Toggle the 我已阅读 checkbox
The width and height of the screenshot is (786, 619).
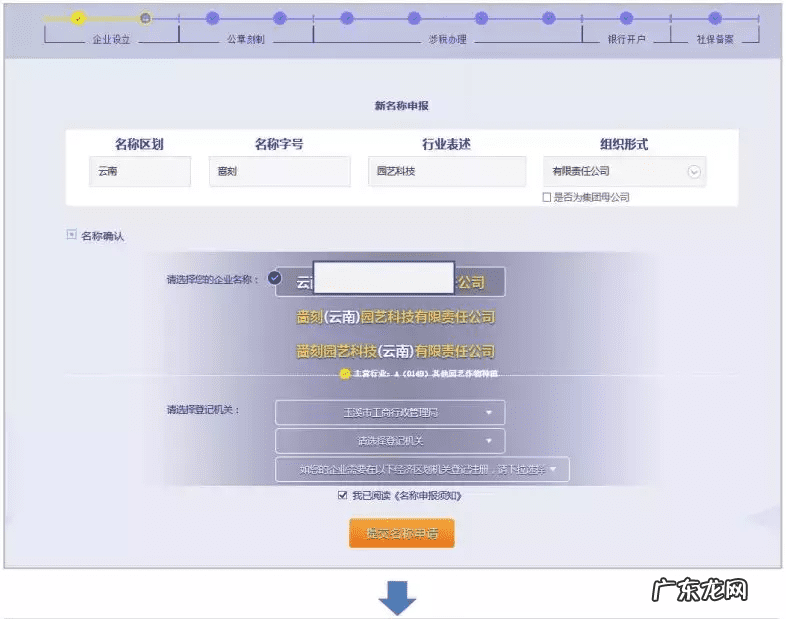click(x=342, y=495)
